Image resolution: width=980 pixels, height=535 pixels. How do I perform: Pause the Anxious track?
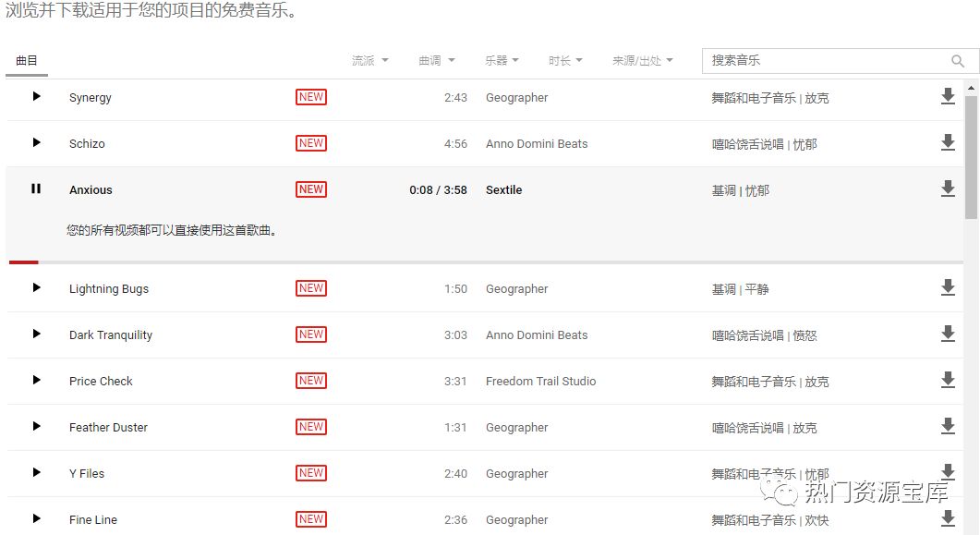click(36, 188)
